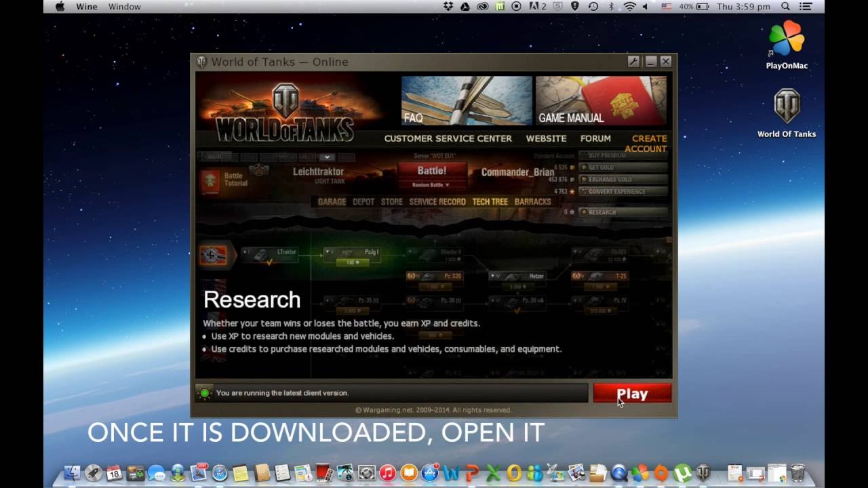This screenshot has width=868, height=488.
Task: Open the FAQ banner thumbnail
Action: (467, 100)
